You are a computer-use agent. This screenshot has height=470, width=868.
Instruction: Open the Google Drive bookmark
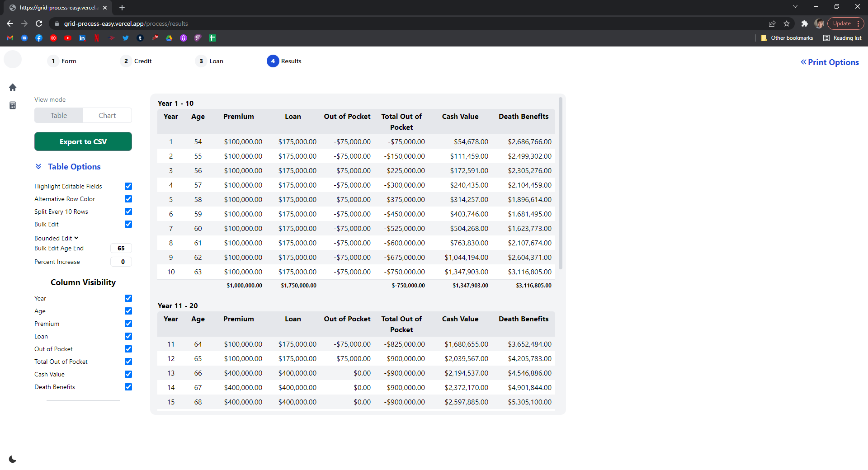[169, 38]
